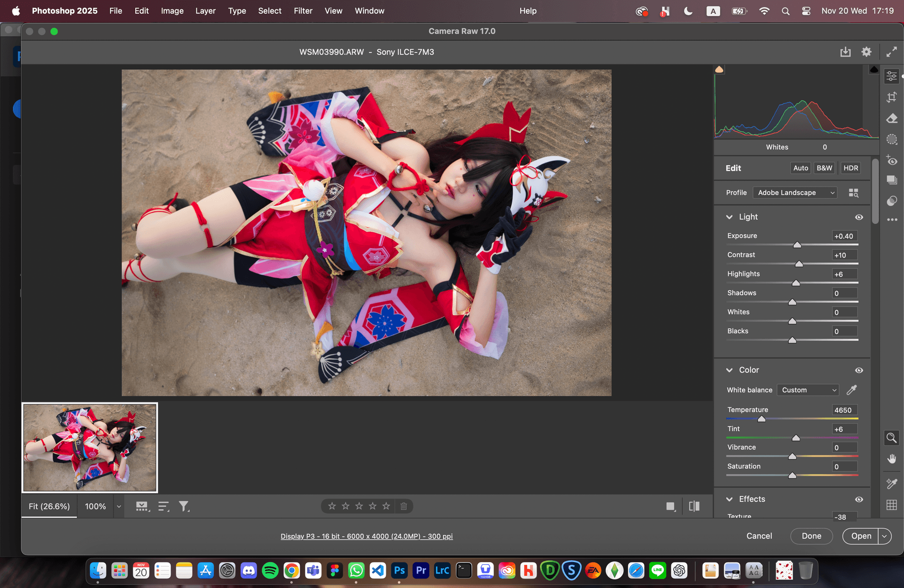904x588 pixels.
Task: Open the Presets panel icon
Action: click(892, 201)
